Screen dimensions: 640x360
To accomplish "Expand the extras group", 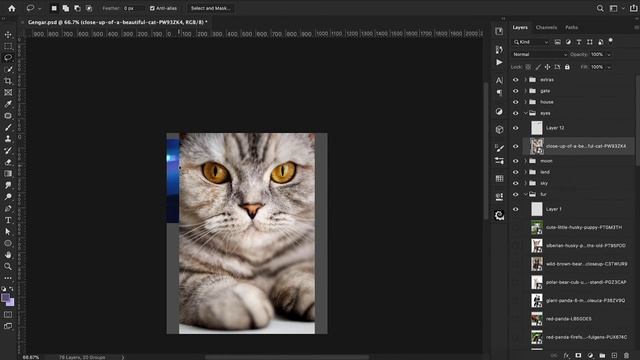I will (526, 80).
